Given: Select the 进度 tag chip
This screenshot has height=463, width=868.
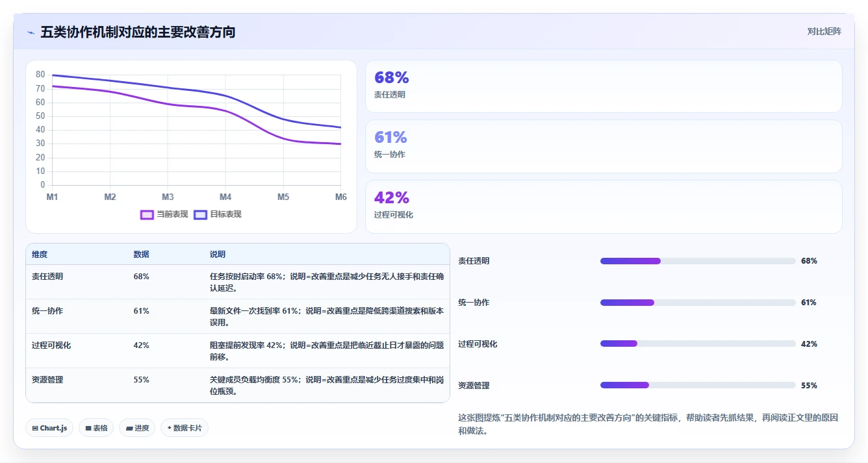Looking at the screenshot, I should (x=137, y=428).
